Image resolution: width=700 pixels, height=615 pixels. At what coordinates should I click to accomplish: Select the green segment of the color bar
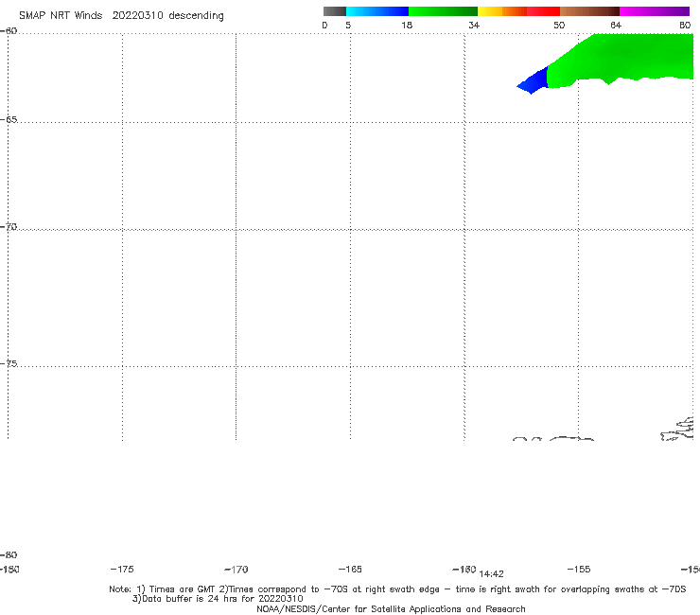[x=443, y=11]
